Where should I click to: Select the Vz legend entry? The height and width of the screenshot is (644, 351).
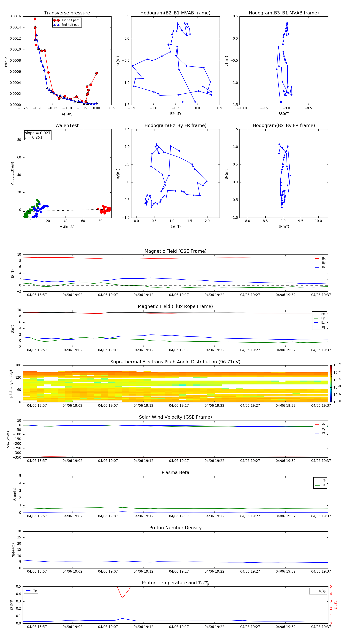point(320,433)
